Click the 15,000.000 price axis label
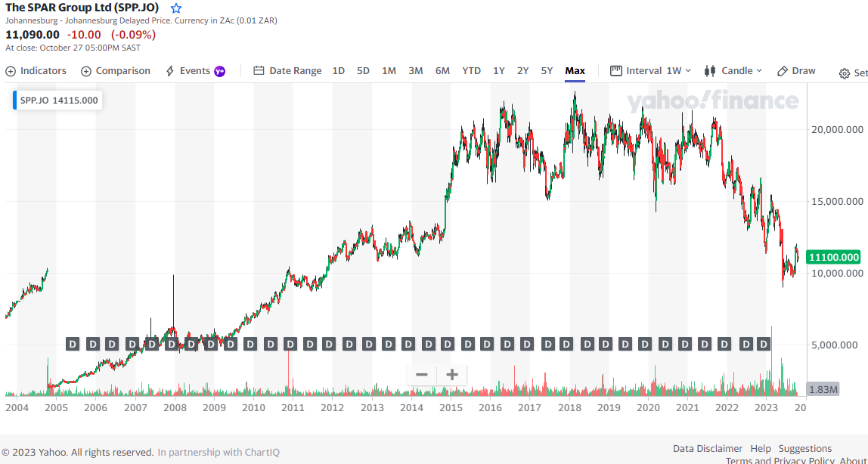 [836, 201]
